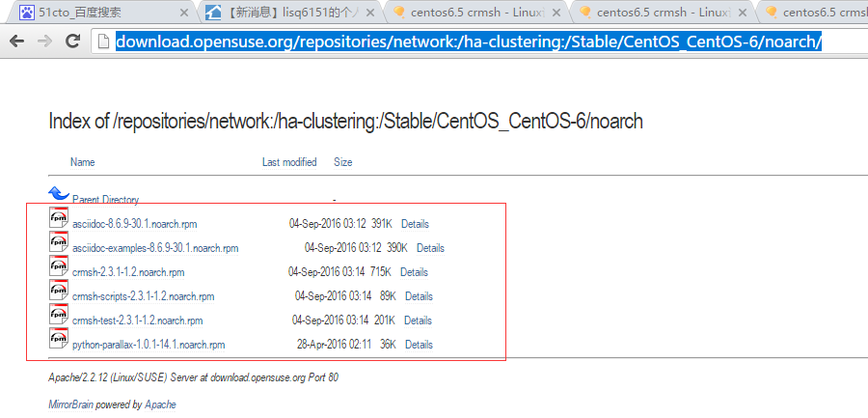This screenshot has height=418, width=868.
Task: Click the rpm icon beside crmsh-2.3.1-1.2.noarch.rpm
Action: point(59,265)
